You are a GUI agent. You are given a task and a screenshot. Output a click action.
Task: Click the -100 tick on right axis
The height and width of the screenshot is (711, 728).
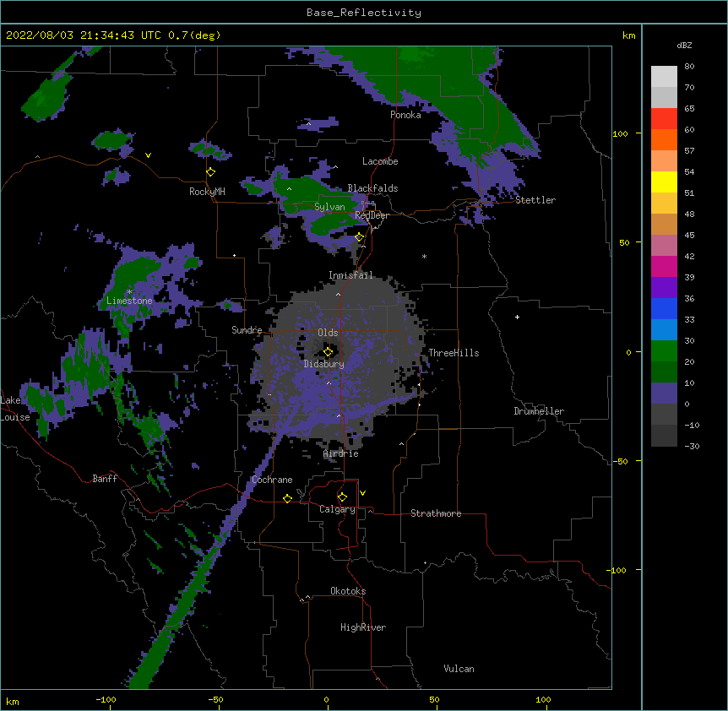tap(617, 570)
